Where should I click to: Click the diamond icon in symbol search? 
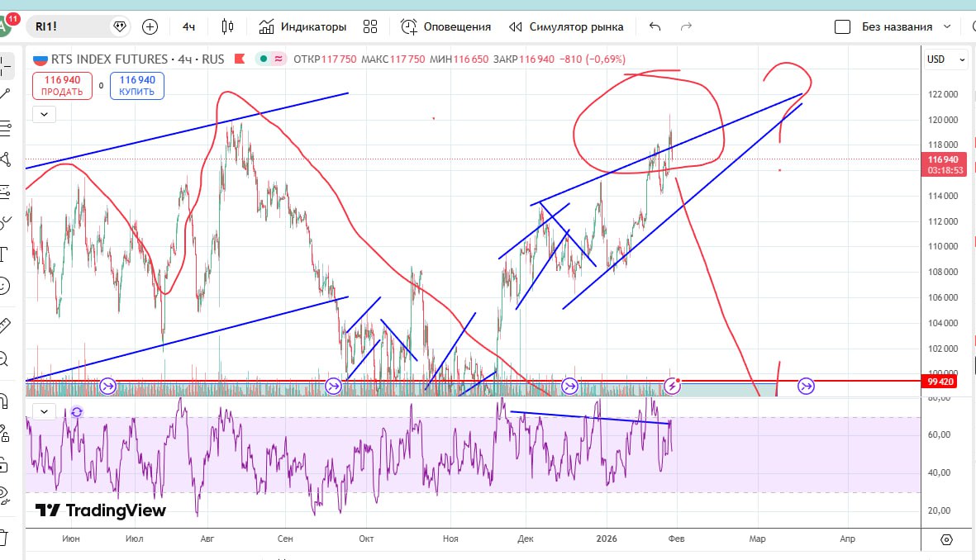[120, 26]
